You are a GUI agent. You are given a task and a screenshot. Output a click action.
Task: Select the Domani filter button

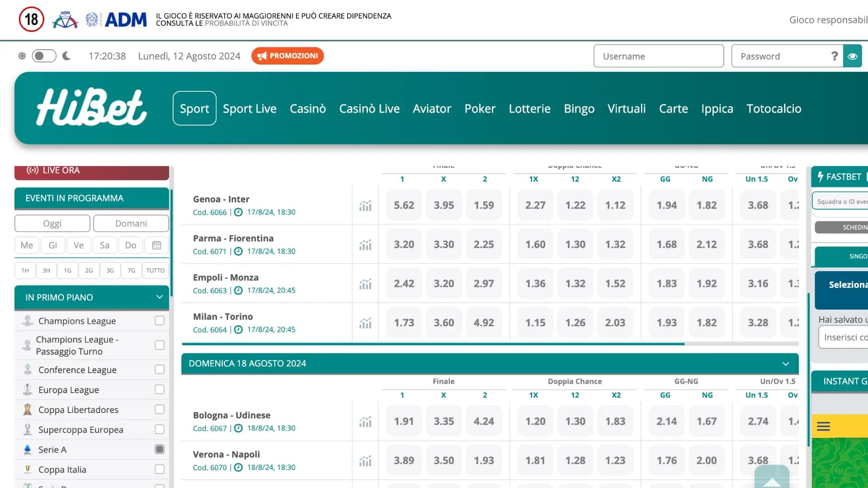(x=131, y=224)
